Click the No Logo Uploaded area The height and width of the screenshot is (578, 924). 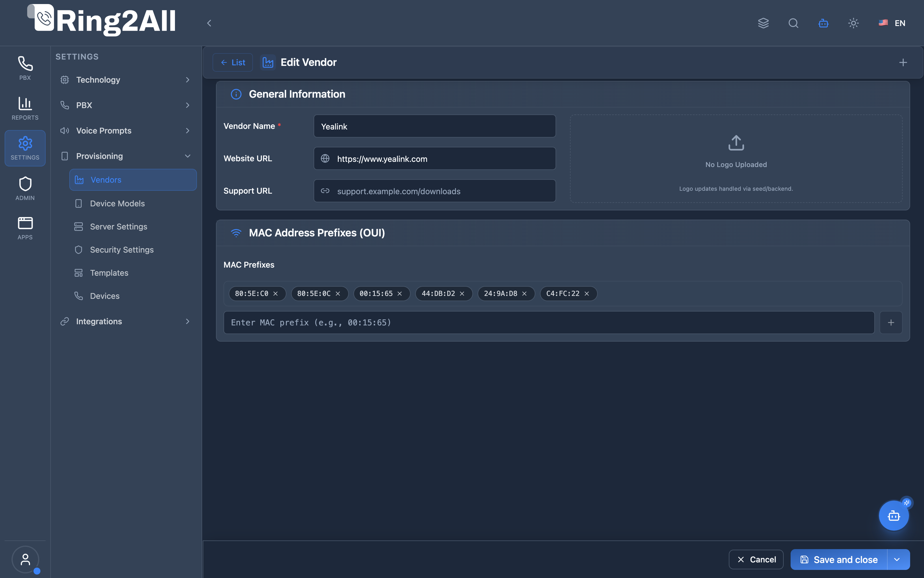point(736,159)
